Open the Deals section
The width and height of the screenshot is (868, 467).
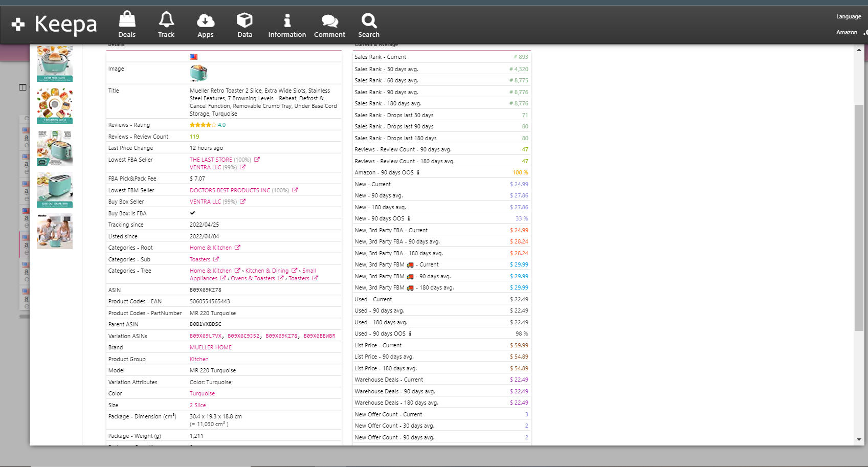click(x=127, y=25)
